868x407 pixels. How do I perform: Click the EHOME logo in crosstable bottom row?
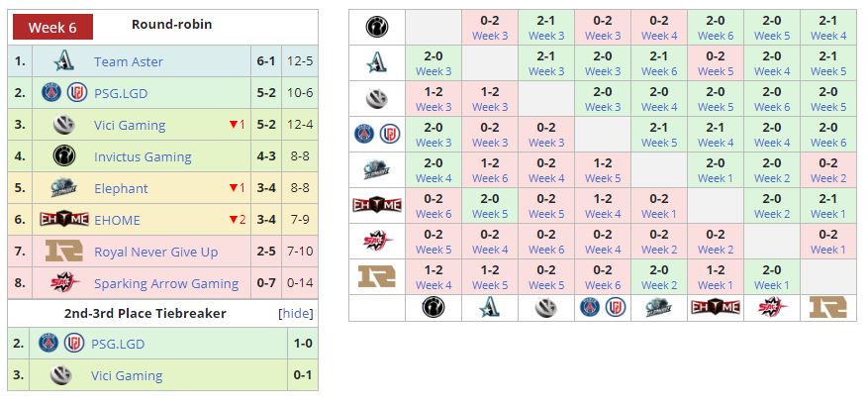716,307
